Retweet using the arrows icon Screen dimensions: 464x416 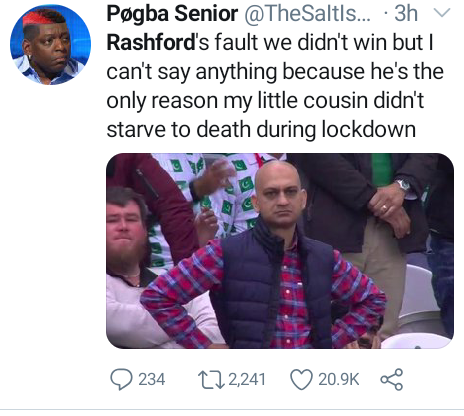211,380
